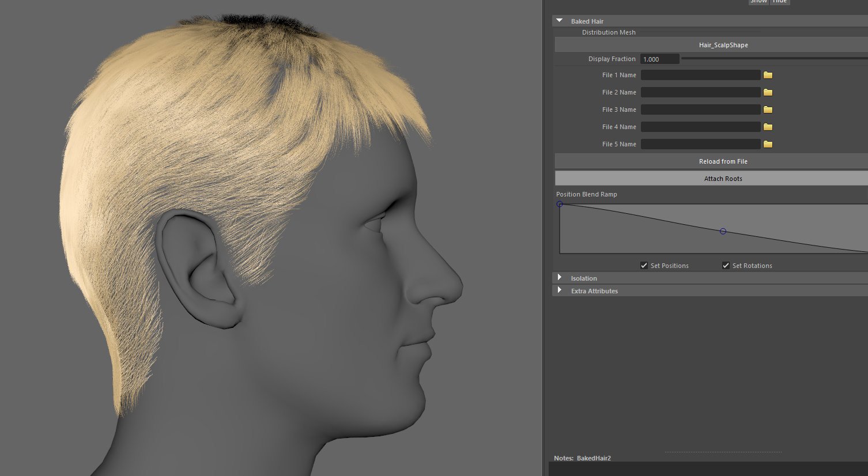Screen dimensions: 868x476
Task: Open the folder browser for File 2 Name
Action: point(768,92)
